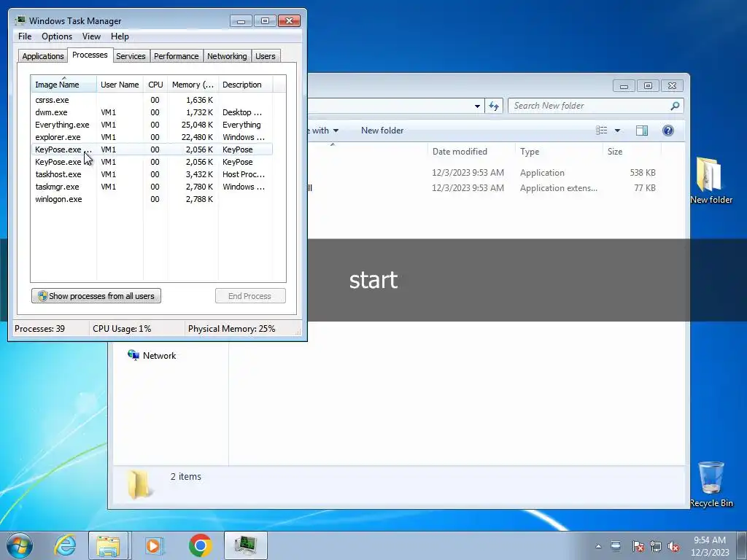Change view icon in Explorer toolbar

coord(602,131)
